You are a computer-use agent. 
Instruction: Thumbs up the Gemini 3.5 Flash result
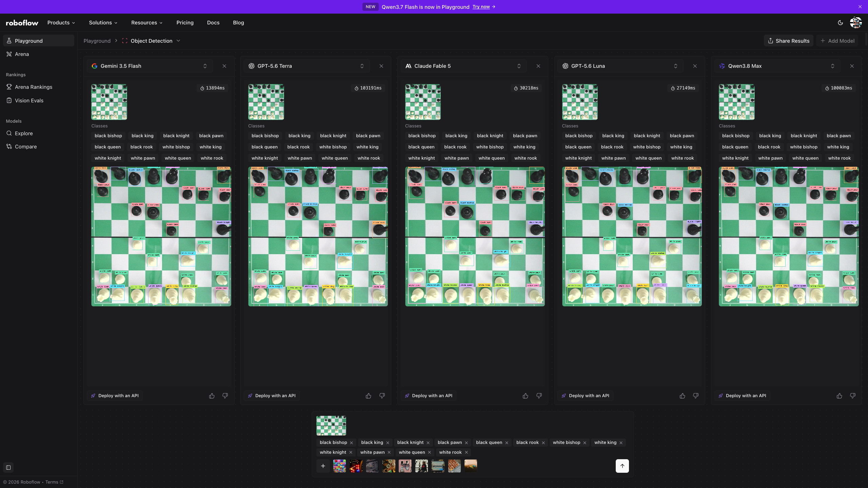point(212,396)
